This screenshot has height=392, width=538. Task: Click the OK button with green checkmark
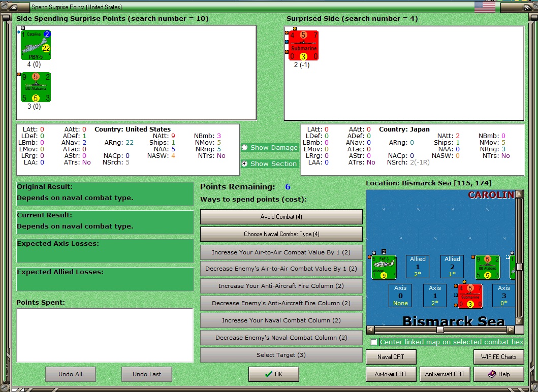click(274, 374)
